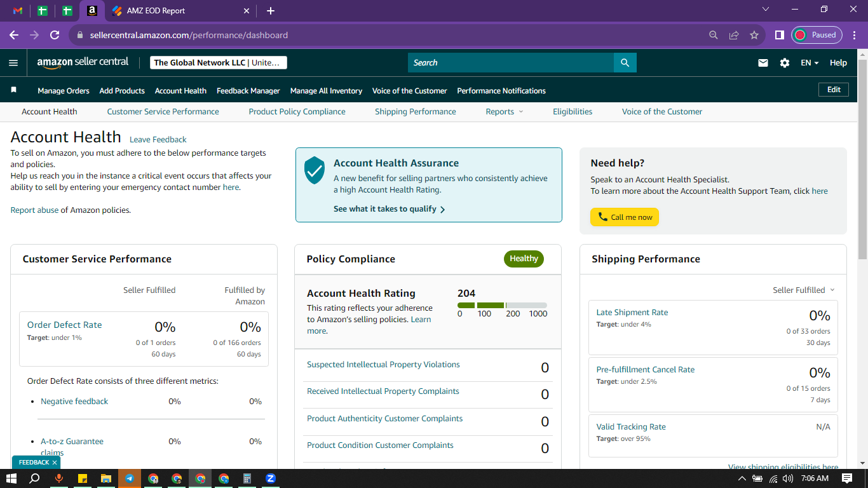This screenshot has width=868, height=488.
Task: Expand the Reports dropdown menu
Action: coord(505,111)
